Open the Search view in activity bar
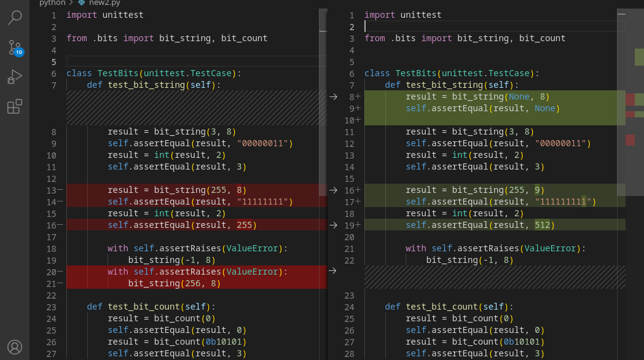Image resolution: width=644 pixels, height=360 pixels. pyautogui.click(x=15, y=18)
